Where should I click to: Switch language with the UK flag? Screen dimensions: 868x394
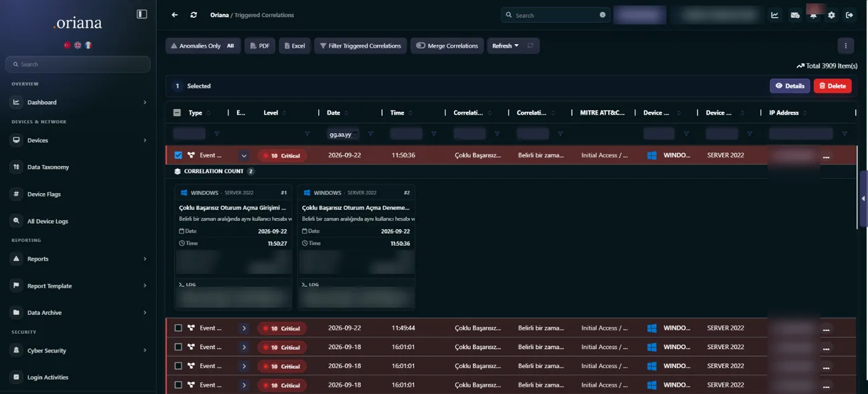78,45
